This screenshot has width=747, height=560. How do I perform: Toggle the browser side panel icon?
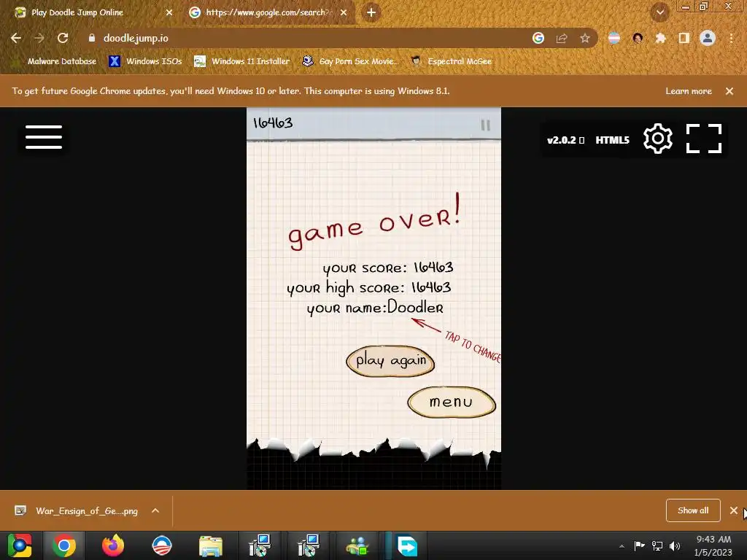(x=684, y=38)
